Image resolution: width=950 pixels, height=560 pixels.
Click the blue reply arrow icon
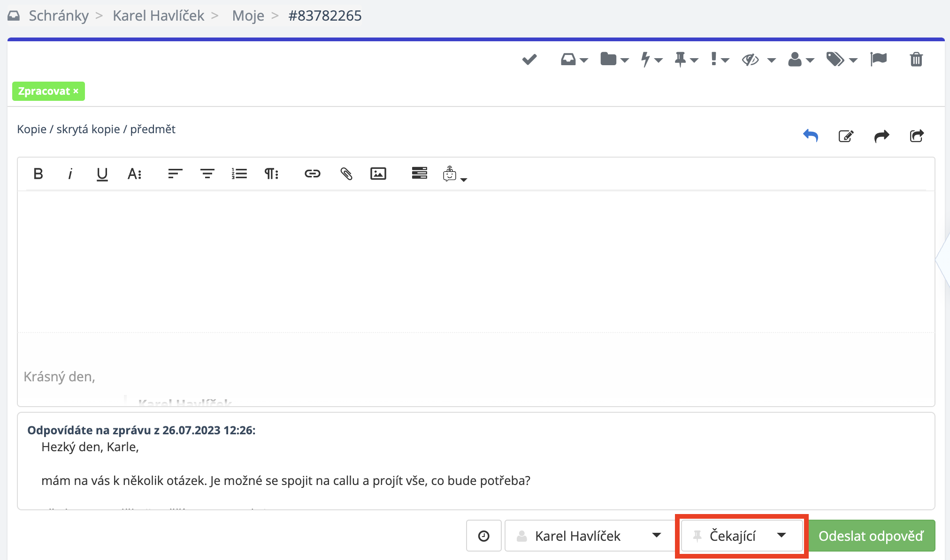click(811, 136)
